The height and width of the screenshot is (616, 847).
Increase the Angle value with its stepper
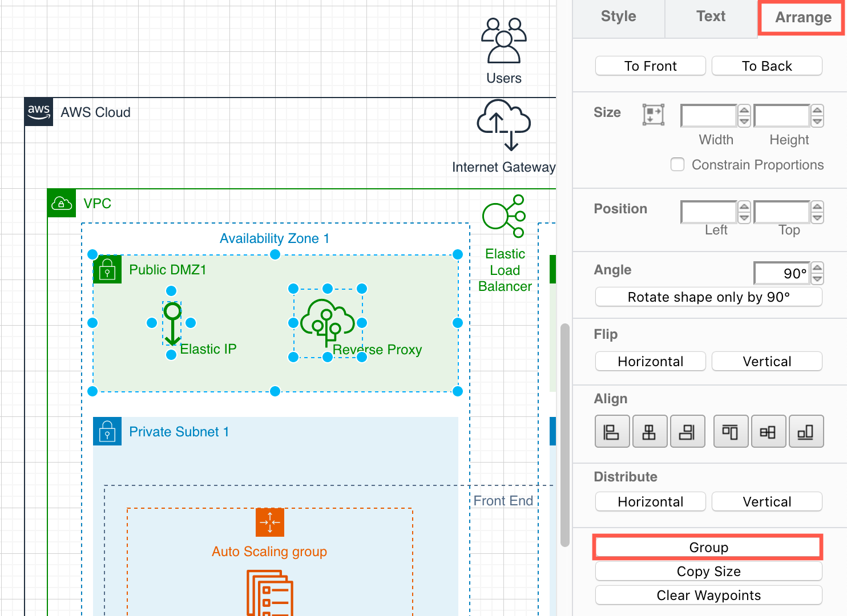(x=818, y=268)
